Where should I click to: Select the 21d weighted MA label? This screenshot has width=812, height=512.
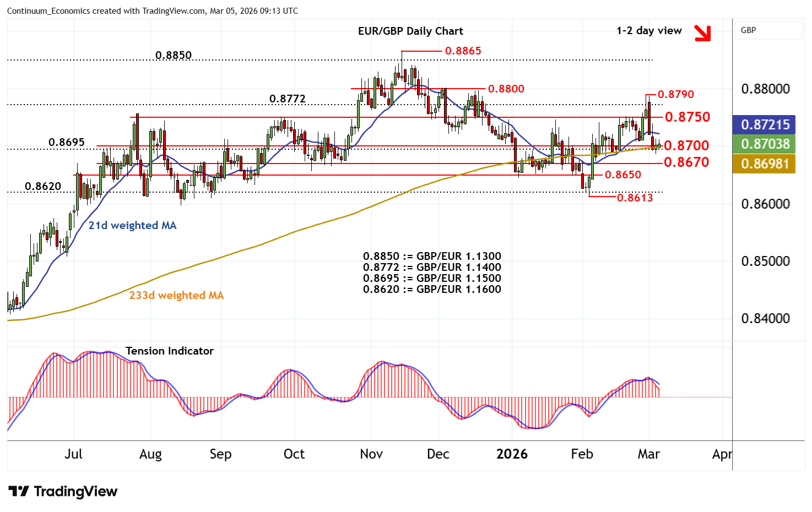132,225
